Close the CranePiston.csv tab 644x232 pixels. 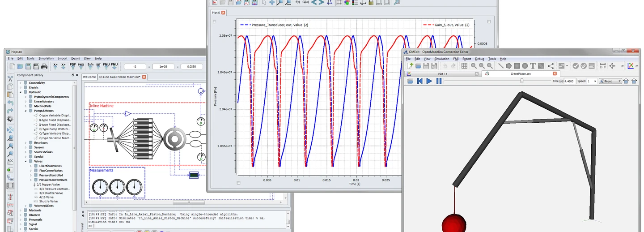(555, 73)
